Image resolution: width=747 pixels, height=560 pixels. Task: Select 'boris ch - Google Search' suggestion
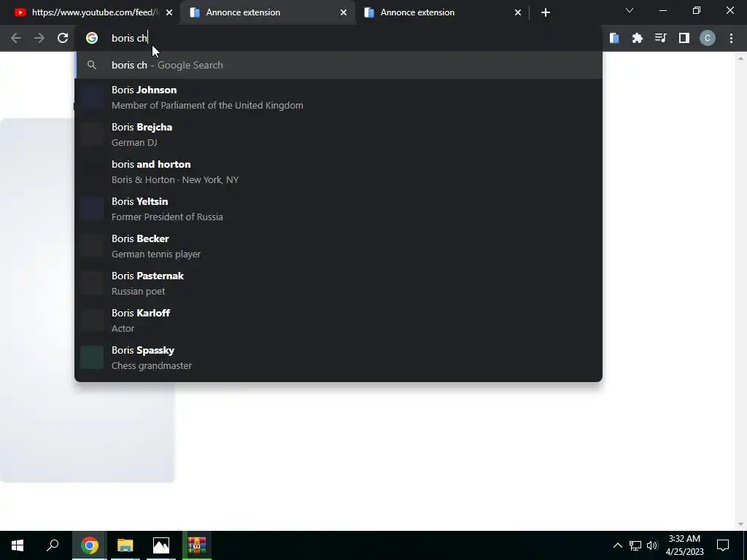click(x=338, y=65)
